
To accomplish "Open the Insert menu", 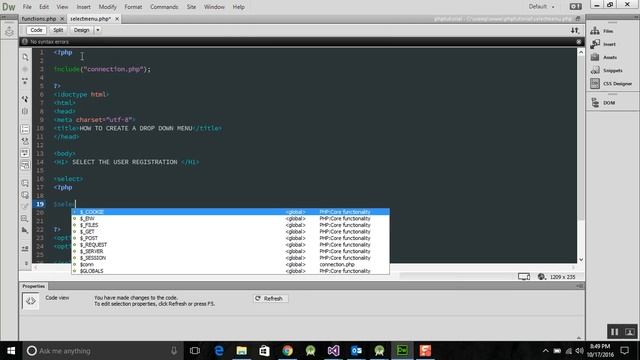I will point(84,7).
